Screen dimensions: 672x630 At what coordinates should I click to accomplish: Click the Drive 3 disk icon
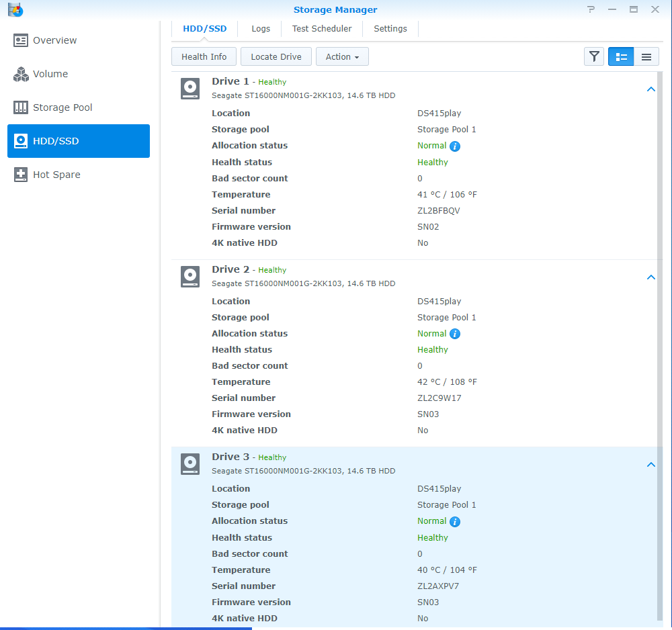click(190, 463)
